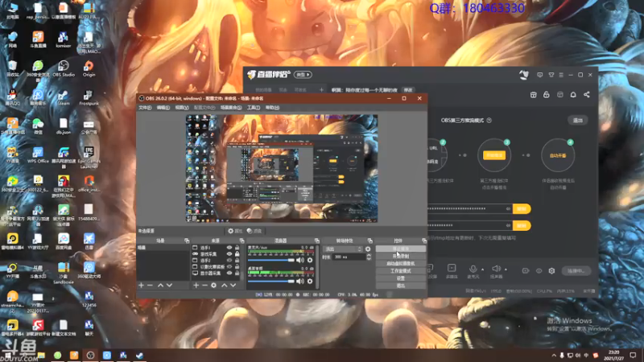Adjust the 麦克风/Aux volume slider
The height and width of the screenshot is (362, 644).
271,260
